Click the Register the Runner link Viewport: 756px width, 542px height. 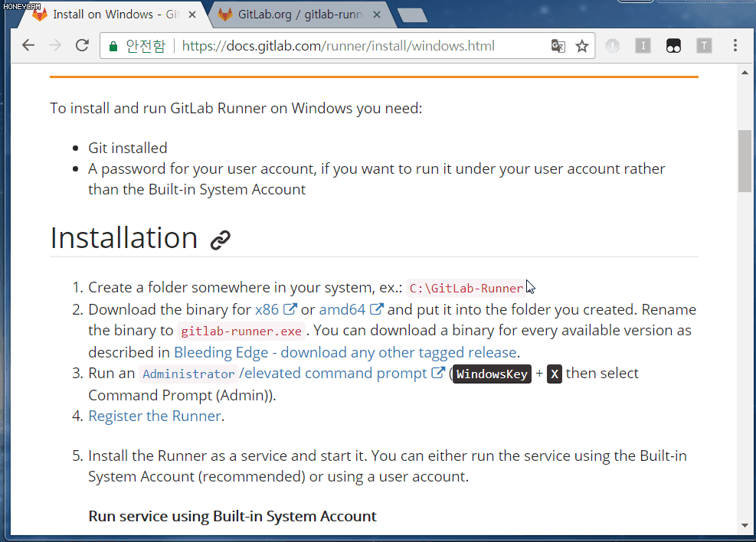[155, 416]
